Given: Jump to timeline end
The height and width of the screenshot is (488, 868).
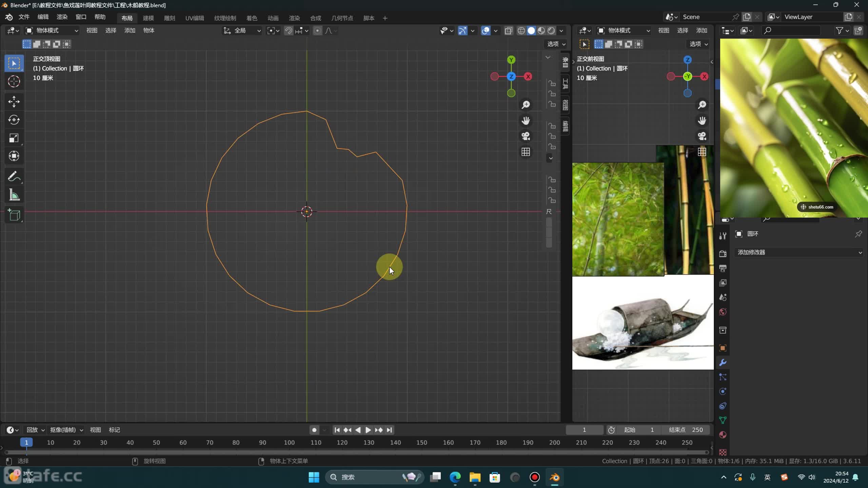Looking at the screenshot, I should point(389,430).
